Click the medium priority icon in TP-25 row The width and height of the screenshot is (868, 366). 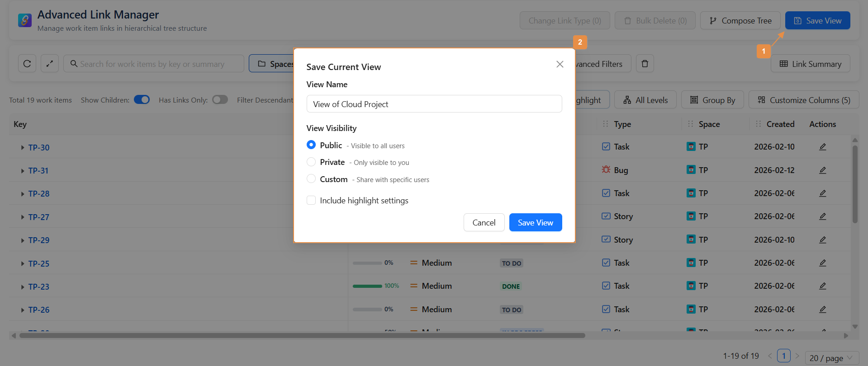[x=413, y=263]
